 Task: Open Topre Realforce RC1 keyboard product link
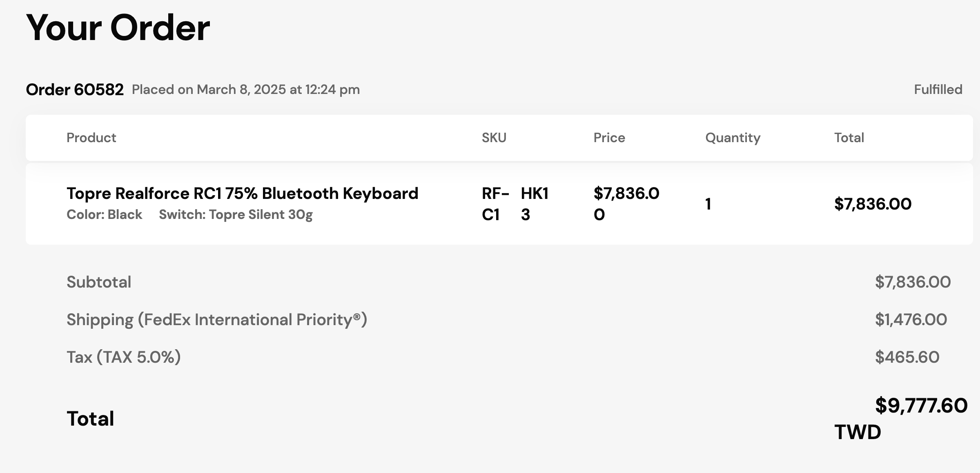pyautogui.click(x=243, y=193)
